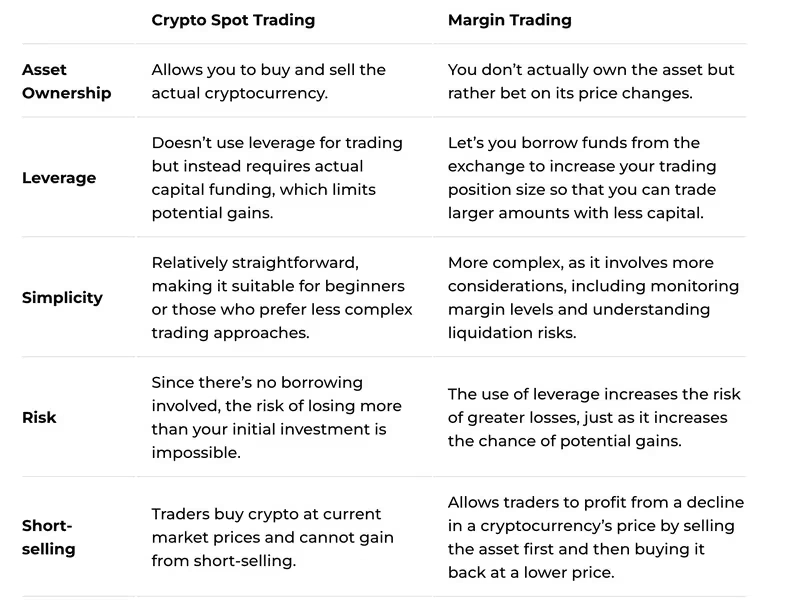Click the 'Doesn't use leverage for trading' cell
Image resolution: width=811 pixels, height=608 pixels.
pyautogui.click(x=277, y=178)
